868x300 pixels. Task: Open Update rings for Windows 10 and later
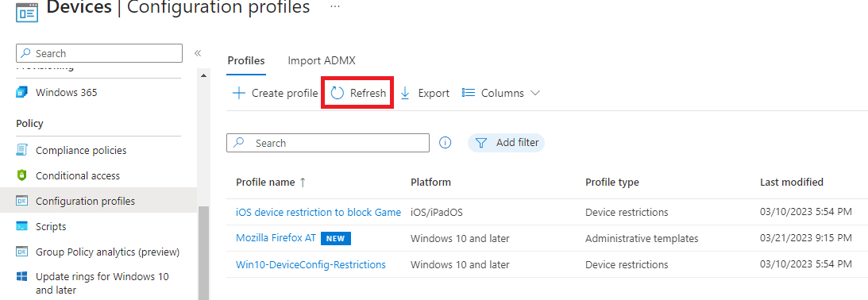102,283
